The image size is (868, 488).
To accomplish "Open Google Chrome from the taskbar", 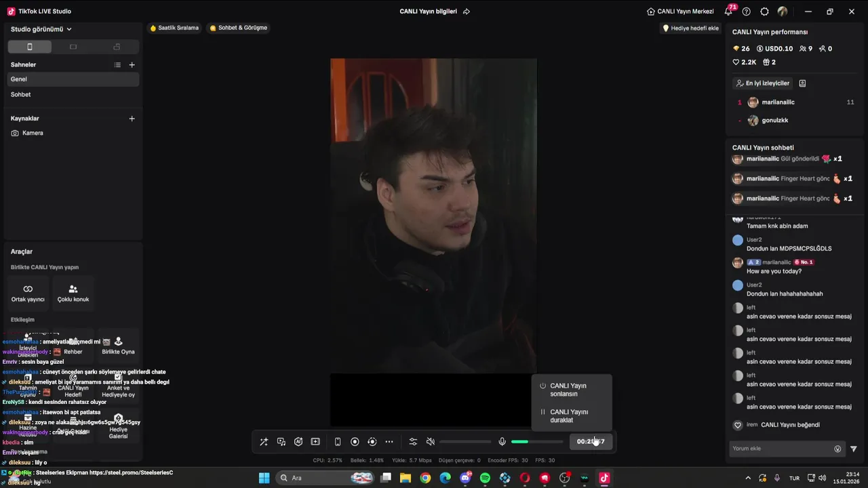I will 425,478.
